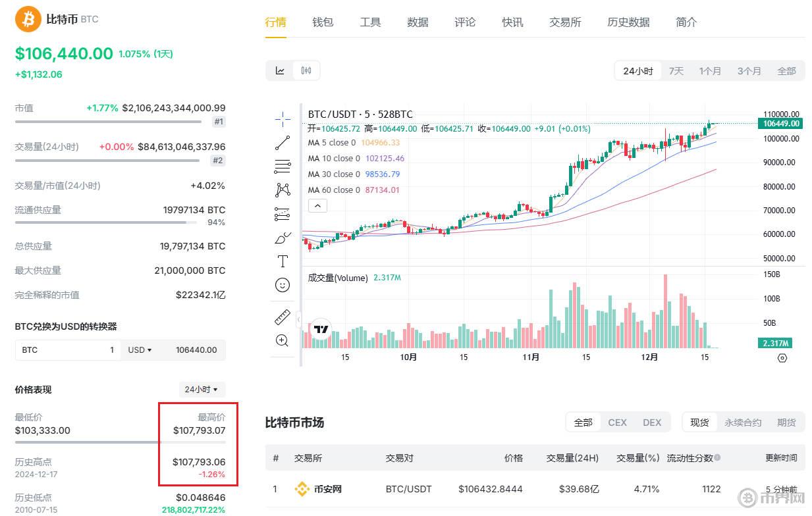Collapse the MA indicator legend panel
The image size is (812, 516).
coord(317,205)
